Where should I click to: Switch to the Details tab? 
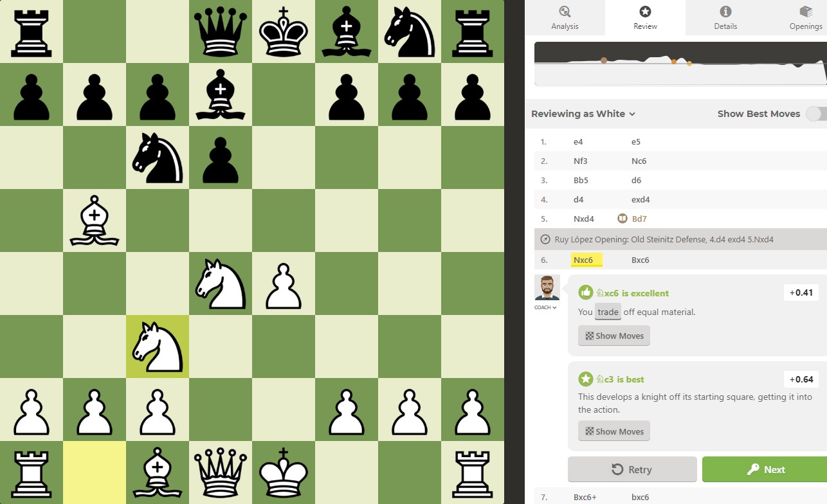[x=725, y=17]
